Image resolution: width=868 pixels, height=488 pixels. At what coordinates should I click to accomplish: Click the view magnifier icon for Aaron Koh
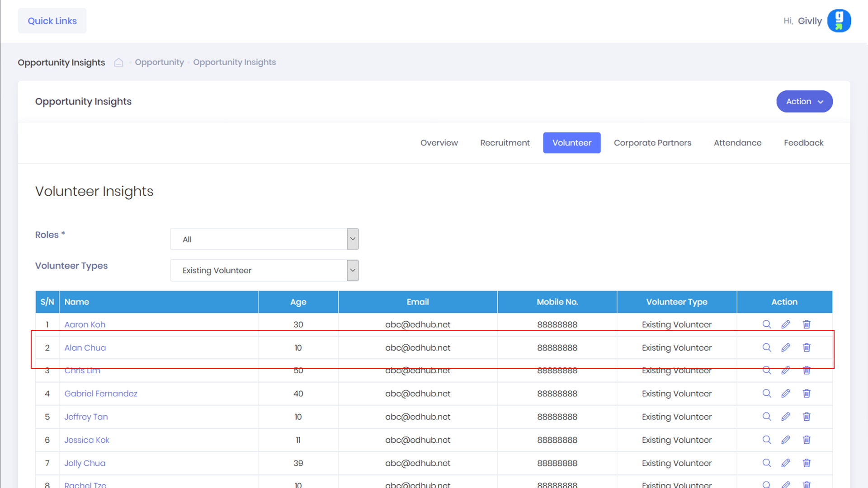(x=767, y=324)
